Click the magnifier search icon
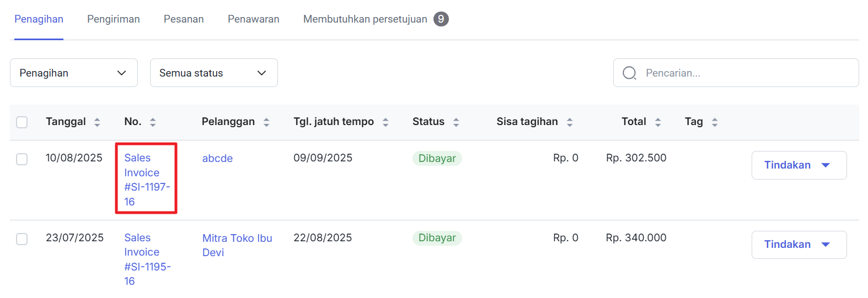The width and height of the screenshot is (868, 298). point(629,73)
